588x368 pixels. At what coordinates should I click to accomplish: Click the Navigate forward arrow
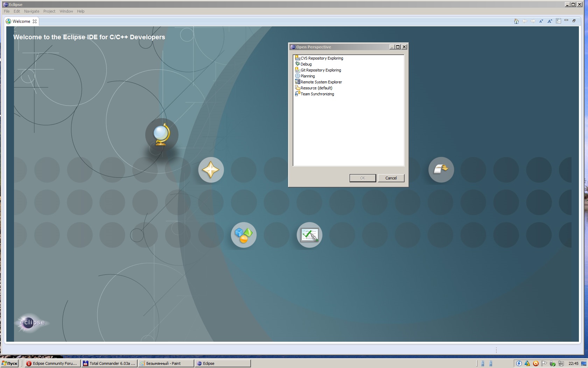(533, 21)
